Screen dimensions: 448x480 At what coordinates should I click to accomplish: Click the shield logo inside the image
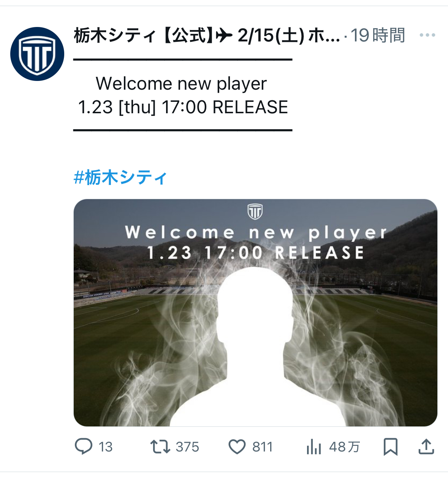click(255, 212)
